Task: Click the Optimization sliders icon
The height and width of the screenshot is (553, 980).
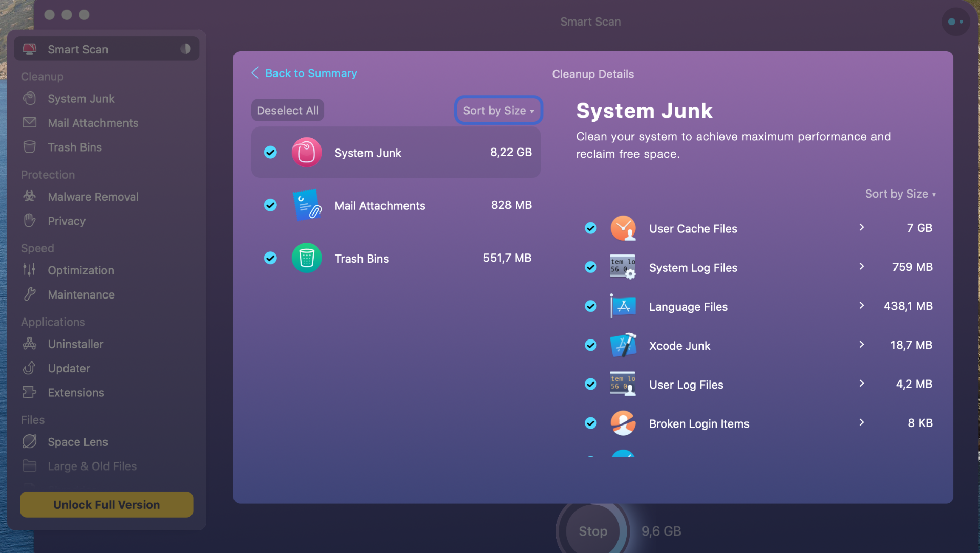Action: coord(29,270)
